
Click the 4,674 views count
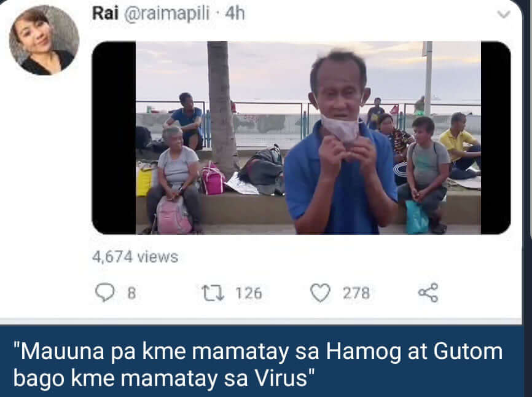[135, 257]
